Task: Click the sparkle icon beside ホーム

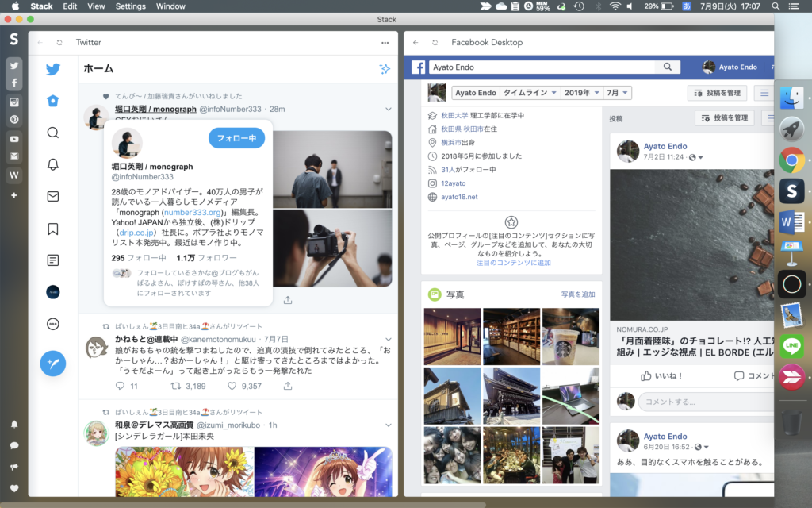Action: click(x=385, y=68)
